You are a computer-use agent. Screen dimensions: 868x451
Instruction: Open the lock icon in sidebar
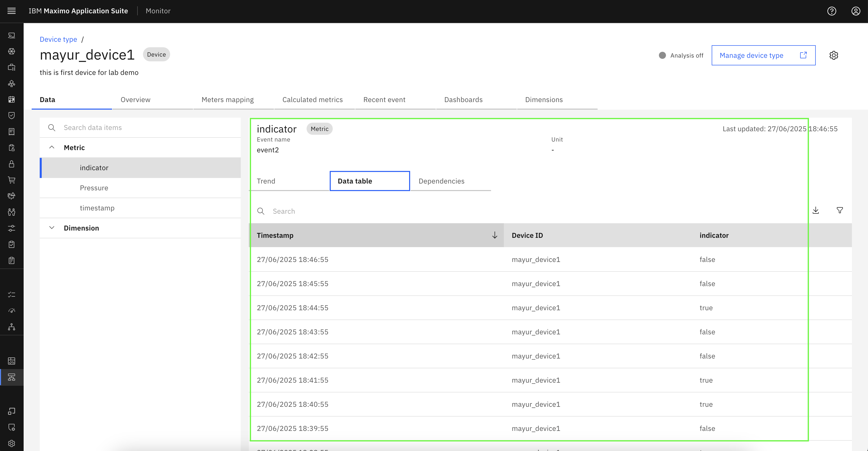click(x=12, y=164)
